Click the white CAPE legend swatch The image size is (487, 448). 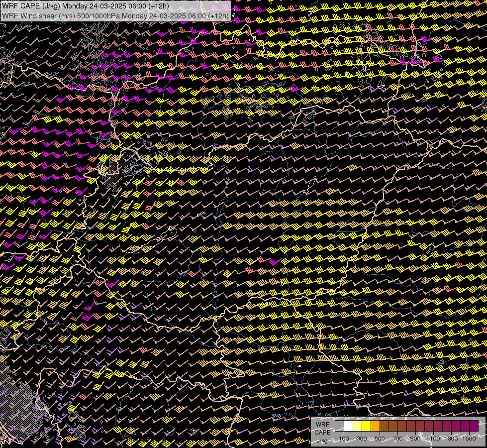click(x=349, y=426)
